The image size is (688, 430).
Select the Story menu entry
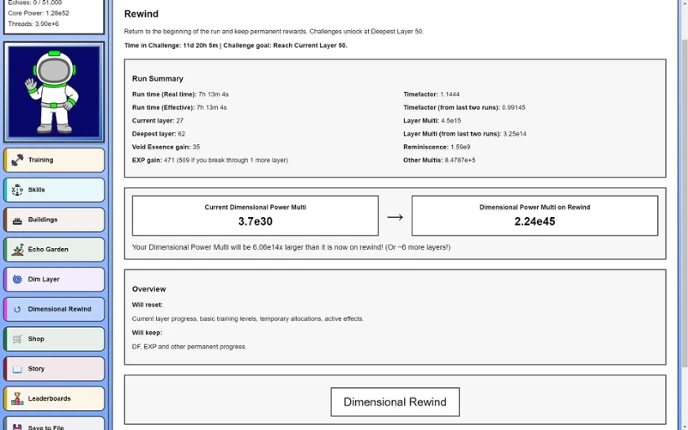[x=54, y=369]
